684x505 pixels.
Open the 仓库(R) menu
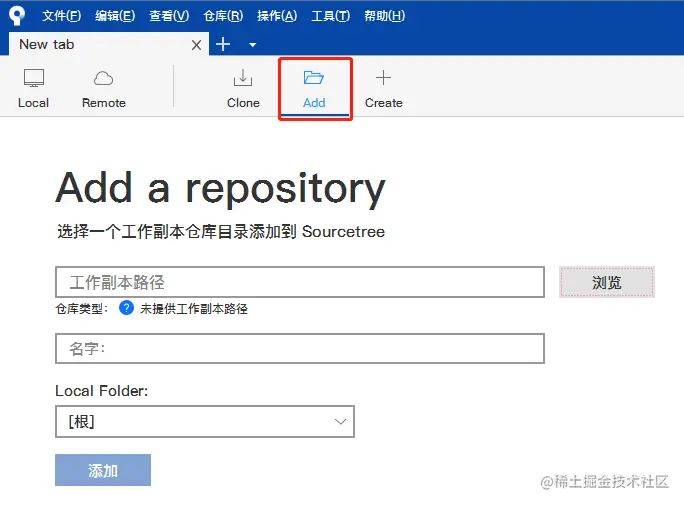(223, 16)
